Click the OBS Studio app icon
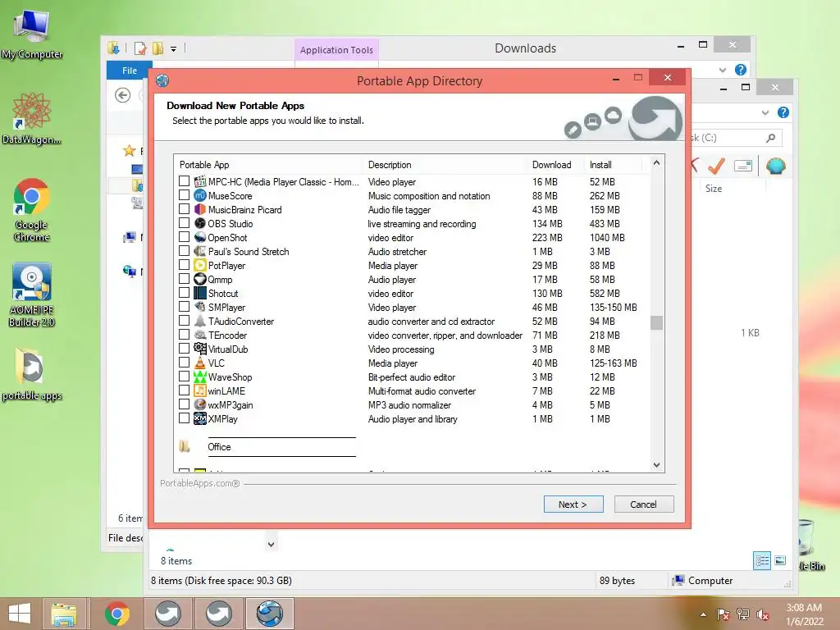This screenshot has width=840, height=630. 200,223
